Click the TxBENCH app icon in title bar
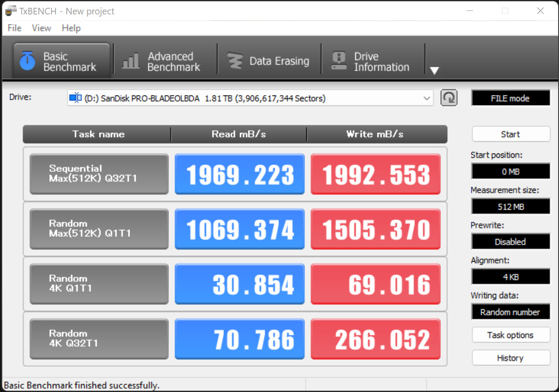Viewport: 559px width, 392px height. [11, 11]
